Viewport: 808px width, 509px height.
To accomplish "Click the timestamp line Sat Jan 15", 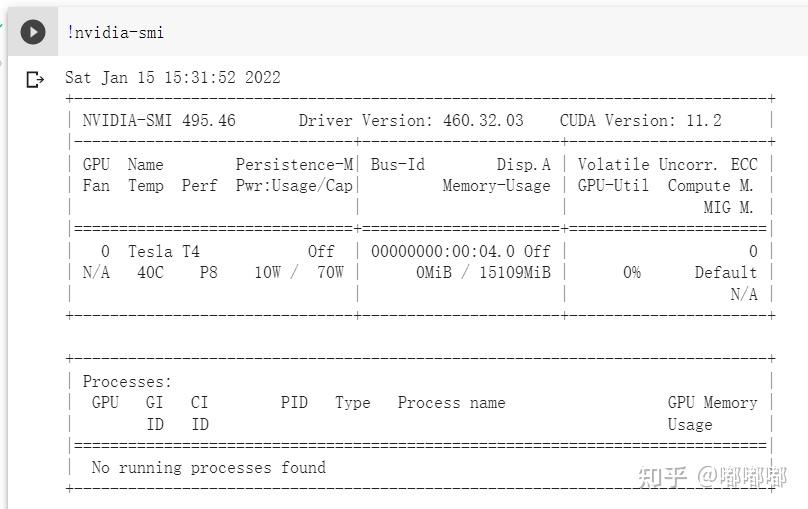I will (172, 78).
